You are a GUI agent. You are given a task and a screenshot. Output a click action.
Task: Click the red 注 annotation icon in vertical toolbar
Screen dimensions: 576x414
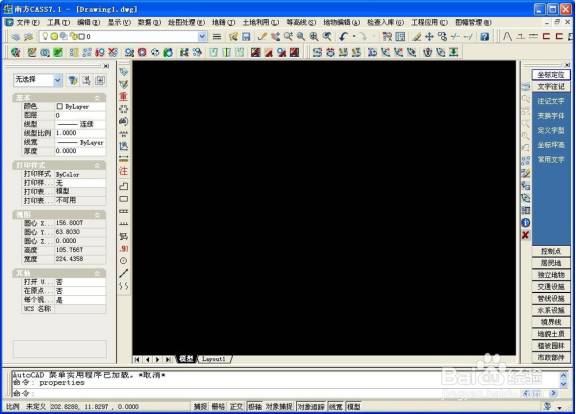pyautogui.click(x=124, y=171)
